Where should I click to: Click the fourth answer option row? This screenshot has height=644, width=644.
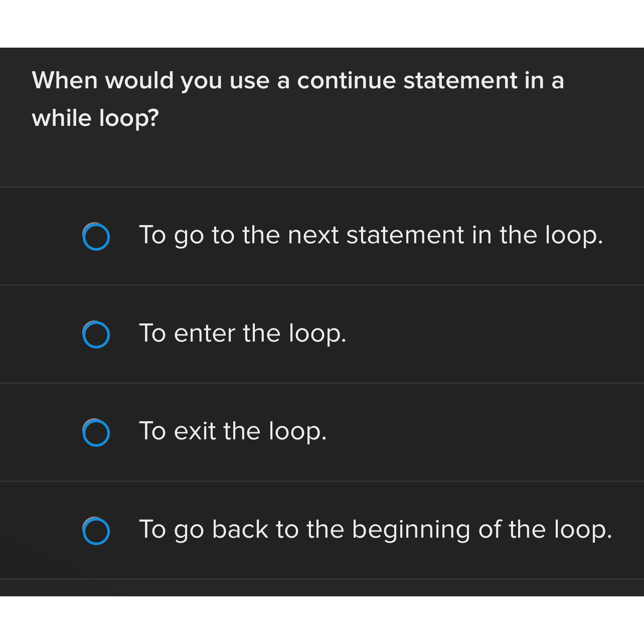click(x=322, y=530)
